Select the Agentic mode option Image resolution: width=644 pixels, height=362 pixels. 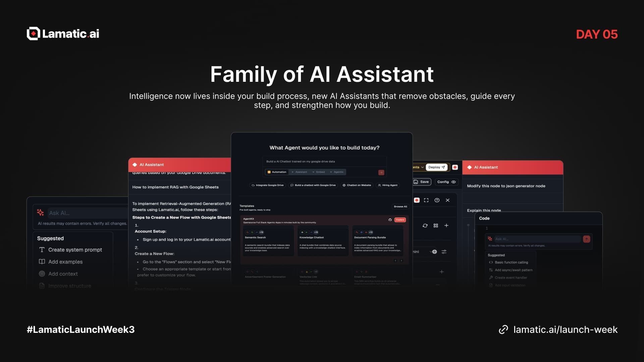pyautogui.click(x=337, y=172)
